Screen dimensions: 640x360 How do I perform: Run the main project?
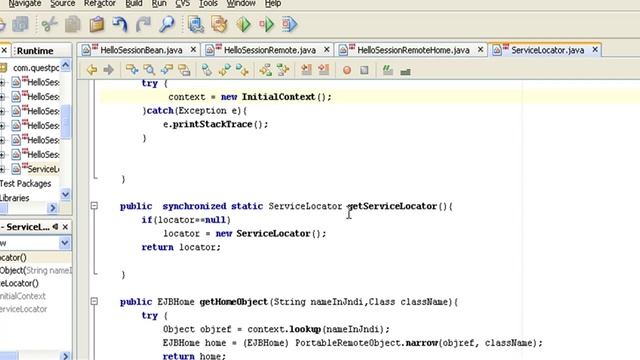tap(243, 24)
